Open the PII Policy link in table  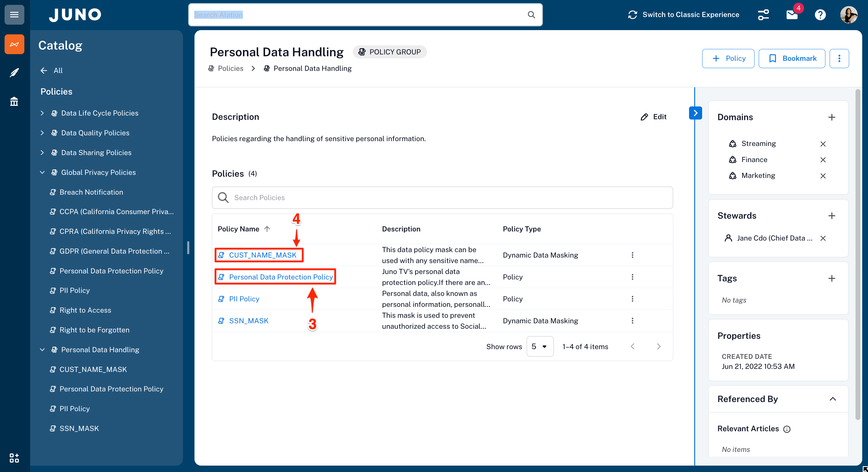(244, 299)
